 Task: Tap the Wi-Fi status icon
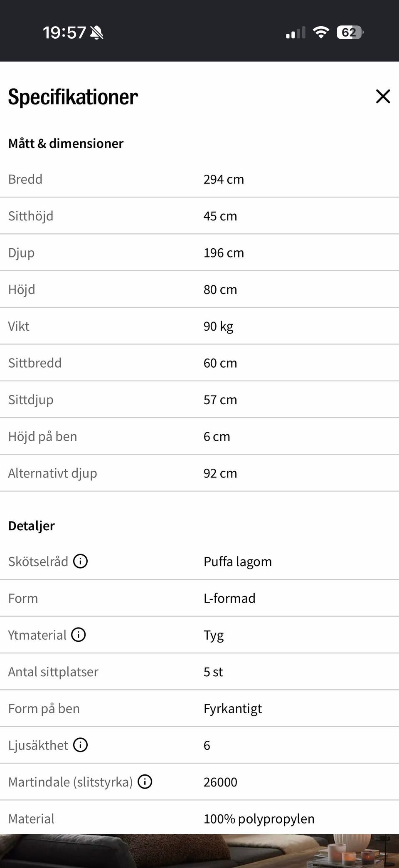click(320, 32)
